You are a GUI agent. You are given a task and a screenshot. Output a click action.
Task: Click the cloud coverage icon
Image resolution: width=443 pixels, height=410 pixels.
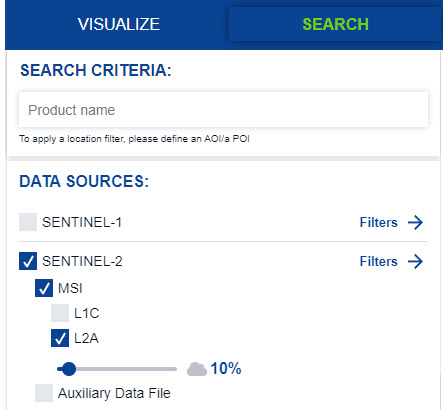[x=197, y=369]
